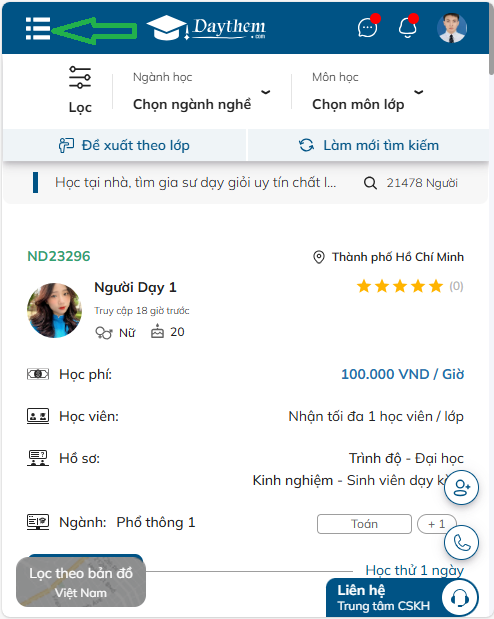Screen dimensions: 494x619
Task: Click the five-star rating
Action: (400, 286)
